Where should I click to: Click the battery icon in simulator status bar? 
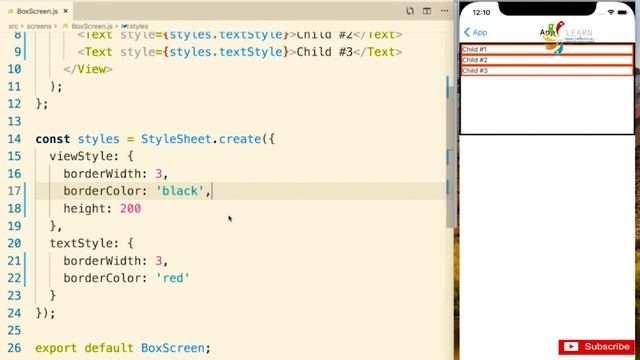click(x=622, y=12)
